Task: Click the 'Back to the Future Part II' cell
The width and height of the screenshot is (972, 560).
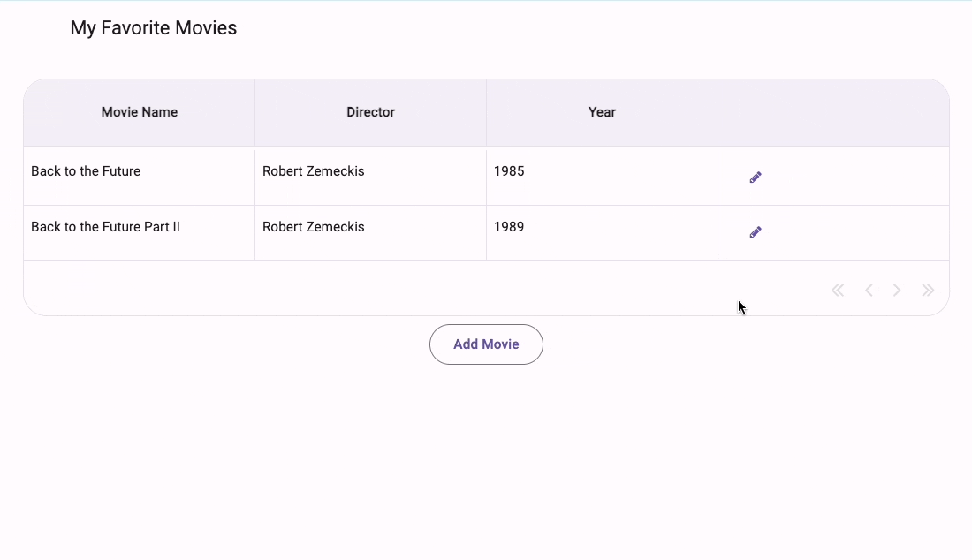Action: (140, 233)
